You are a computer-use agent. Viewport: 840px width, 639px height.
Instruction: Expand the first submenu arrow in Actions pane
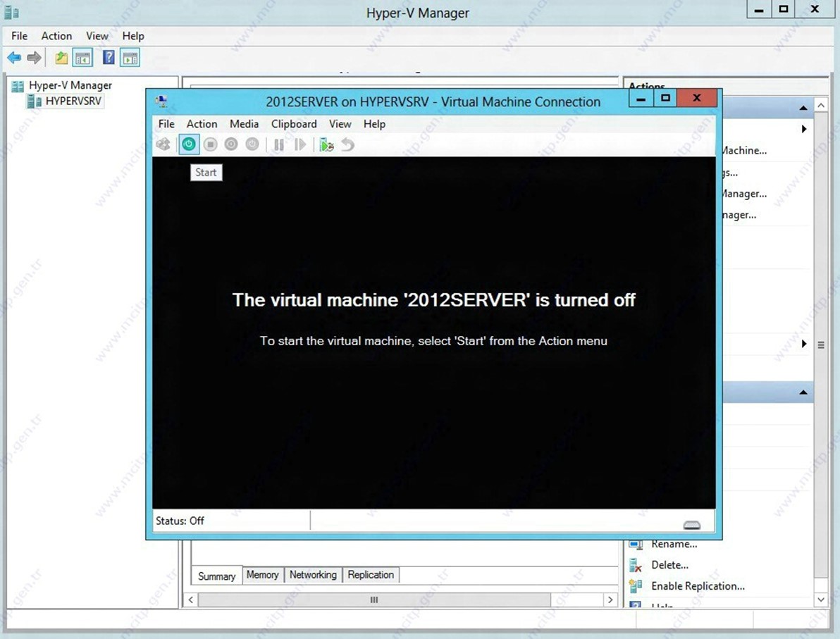[803, 128]
